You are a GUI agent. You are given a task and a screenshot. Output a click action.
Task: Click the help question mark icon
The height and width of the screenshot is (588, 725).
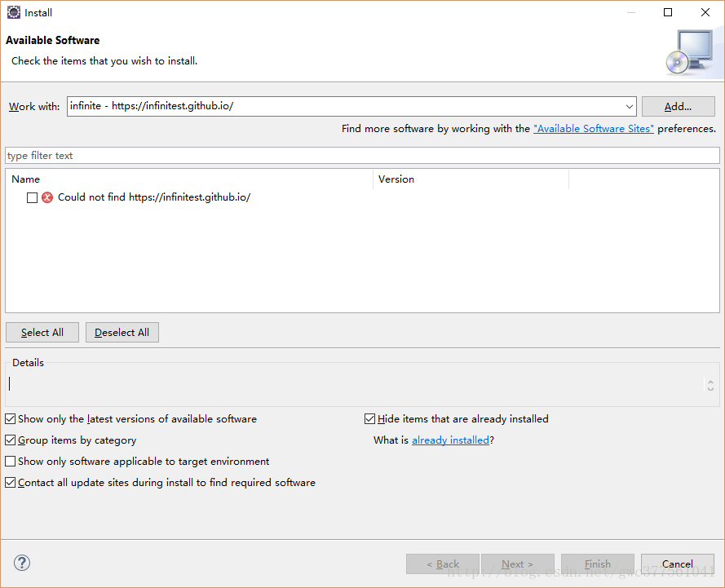tap(22, 563)
